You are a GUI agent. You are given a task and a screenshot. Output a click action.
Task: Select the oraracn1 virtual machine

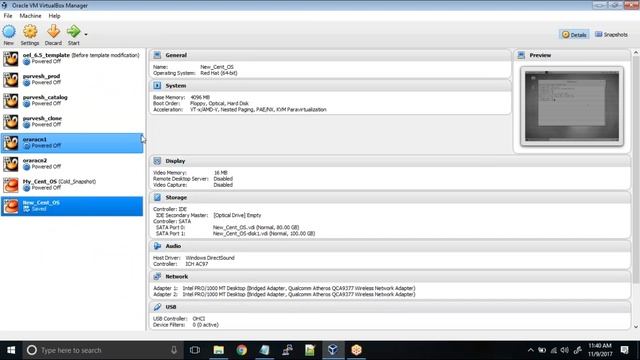[x=72, y=143]
